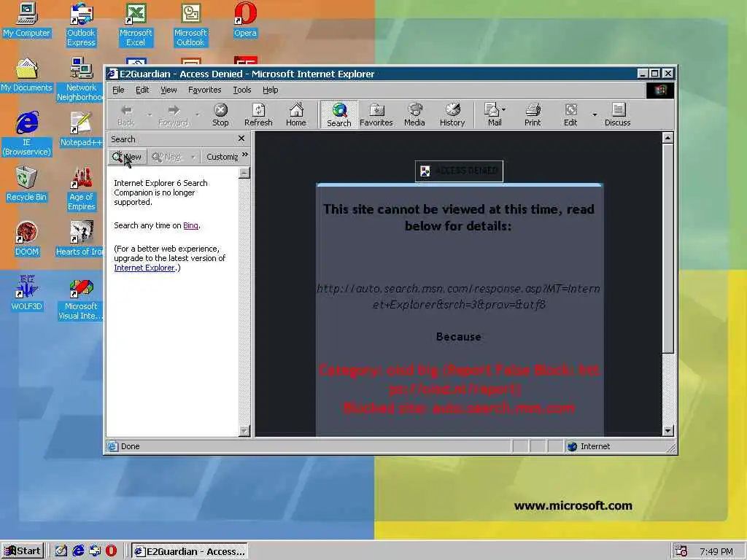Close the Search side pane
Viewport: 747px width, 560px height.
(x=241, y=139)
